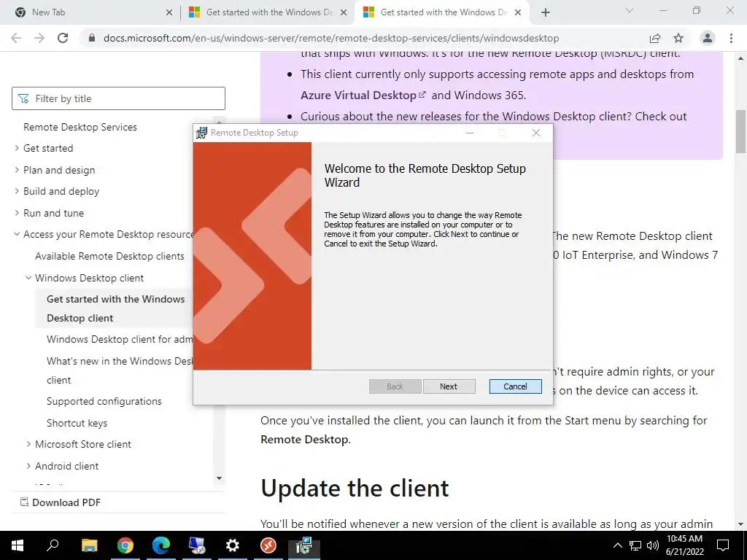Cancel the Remote Desktop Setup wizard
Image resolution: width=747 pixels, height=560 pixels.
[x=516, y=386]
